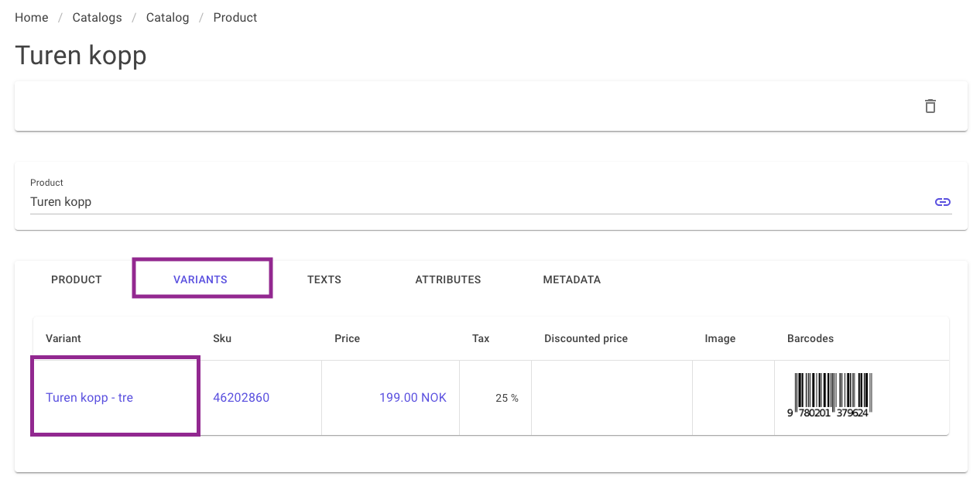
Task: Click the 25 % tax cell
Action: 507,398
